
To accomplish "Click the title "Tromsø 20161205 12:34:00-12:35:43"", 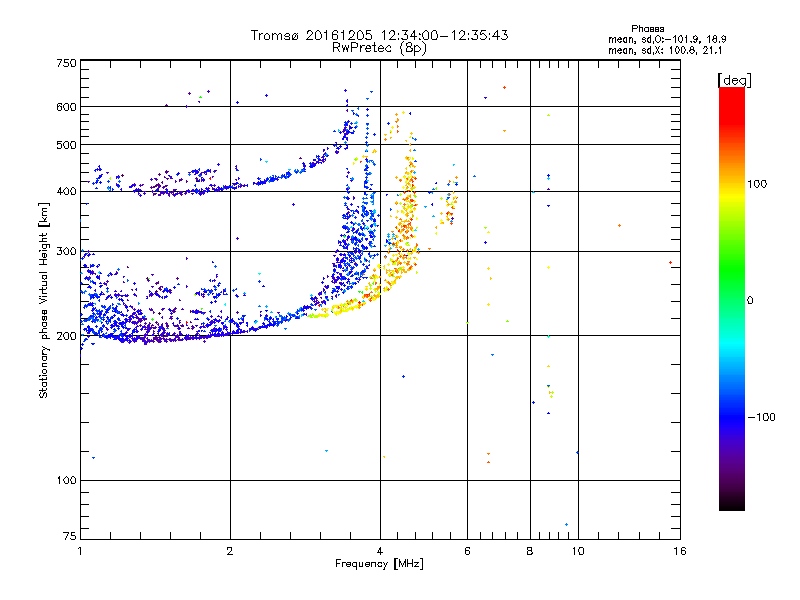I will click(x=379, y=35).
